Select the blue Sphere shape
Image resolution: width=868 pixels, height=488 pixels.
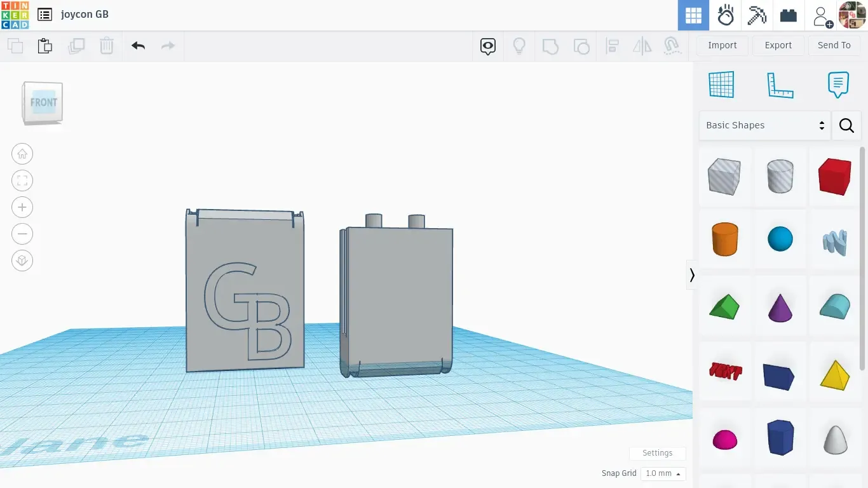780,240
